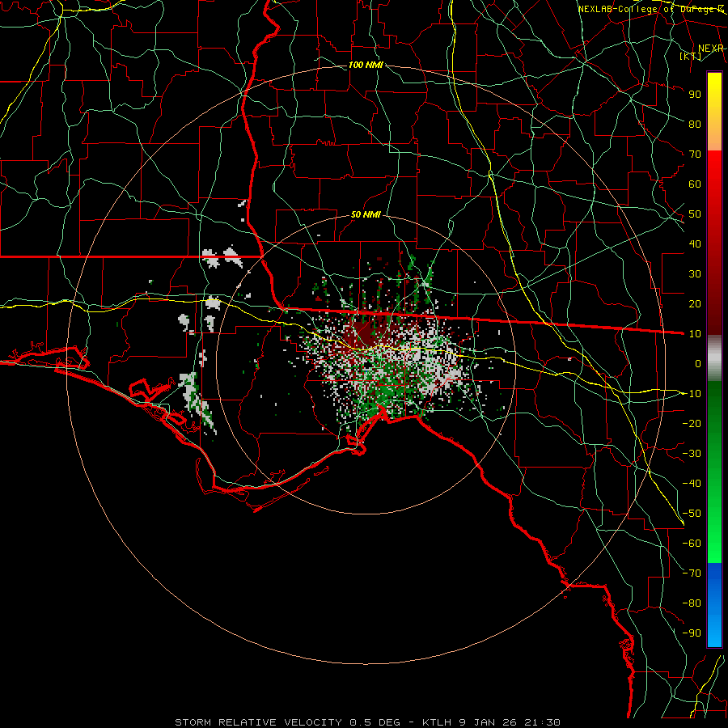Click the -30 value on the velocity scale
728x728 pixels.
click(x=692, y=454)
